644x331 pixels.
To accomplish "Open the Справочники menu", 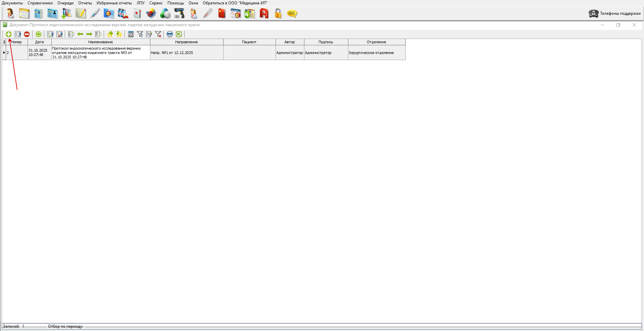I will pyautogui.click(x=40, y=3).
